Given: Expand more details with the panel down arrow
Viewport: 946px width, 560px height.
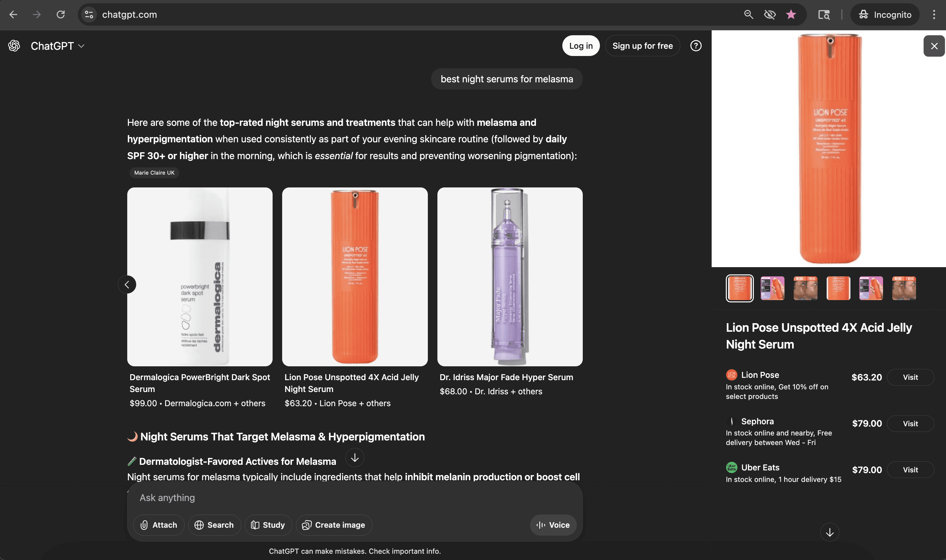Looking at the screenshot, I should click(830, 532).
